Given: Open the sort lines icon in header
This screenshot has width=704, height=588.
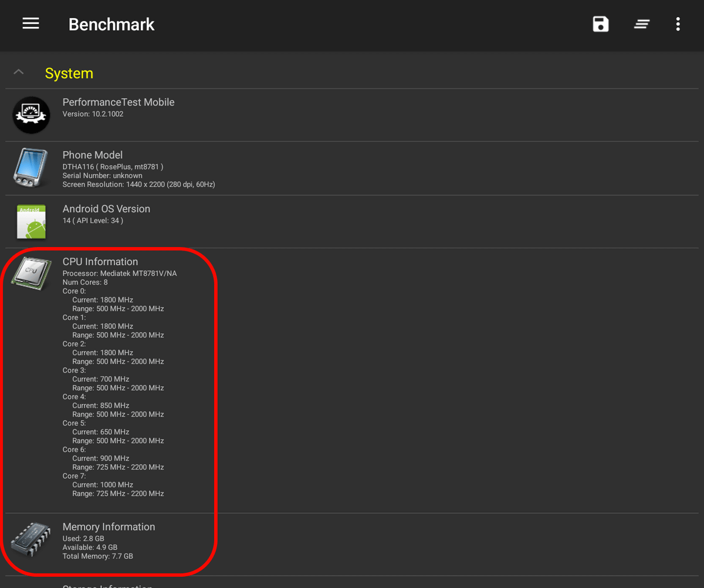Looking at the screenshot, I should pyautogui.click(x=642, y=24).
